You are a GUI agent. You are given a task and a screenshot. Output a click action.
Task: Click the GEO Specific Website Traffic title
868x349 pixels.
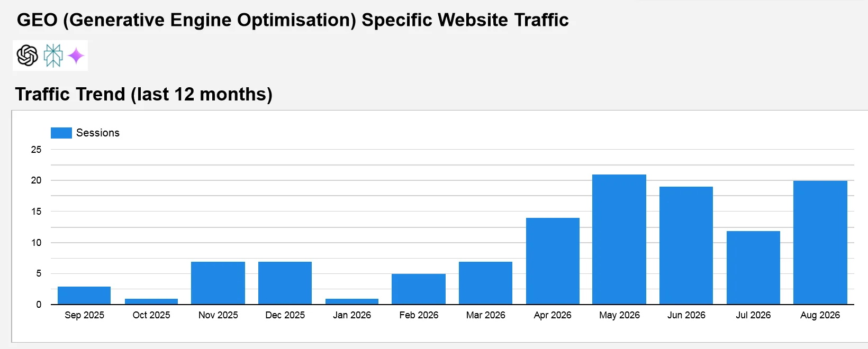pos(293,20)
